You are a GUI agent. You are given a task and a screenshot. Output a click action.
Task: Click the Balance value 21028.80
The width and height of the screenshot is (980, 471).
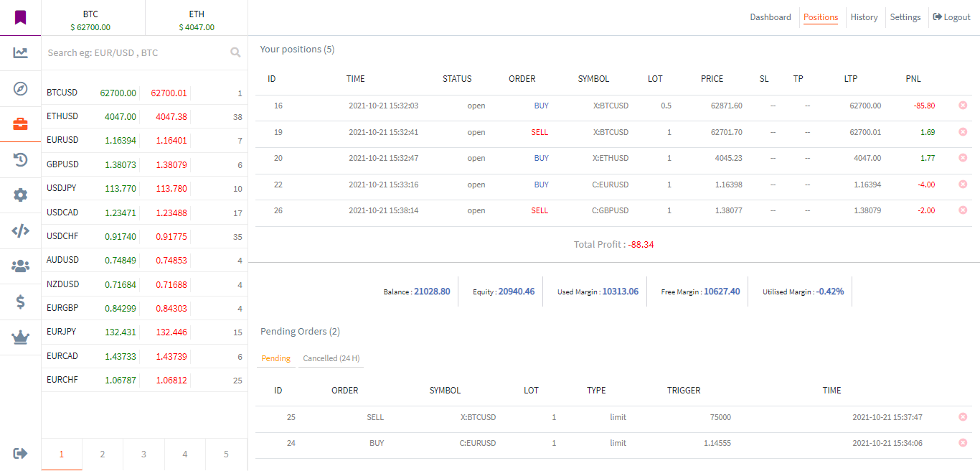tap(432, 292)
